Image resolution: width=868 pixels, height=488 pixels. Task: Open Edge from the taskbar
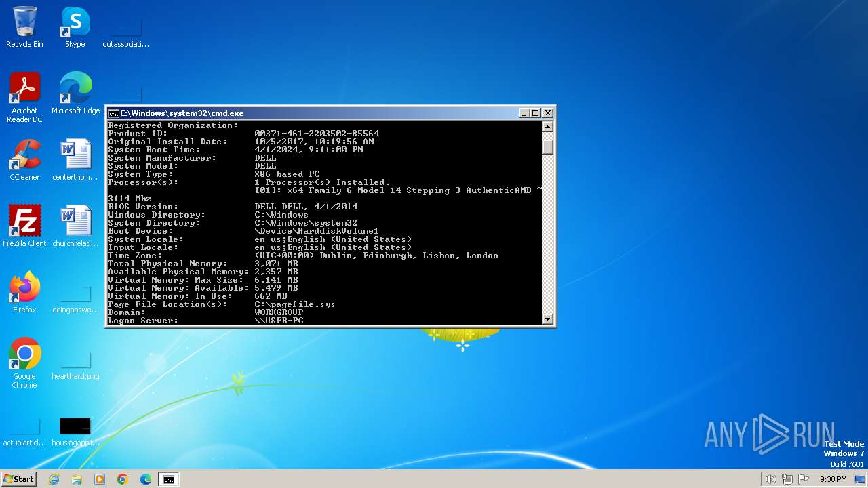click(146, 479)
